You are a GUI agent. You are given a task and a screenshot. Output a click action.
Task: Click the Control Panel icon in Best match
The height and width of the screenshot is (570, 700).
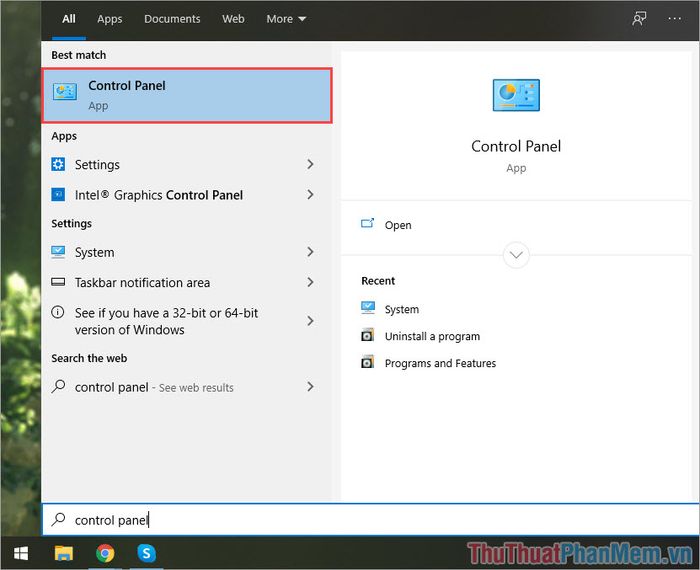pos(65,92)
